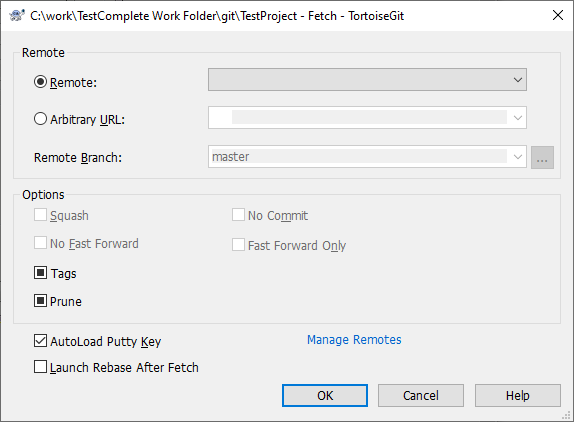
Task: Open the Manage Remotes link
Action: point(354,340)
